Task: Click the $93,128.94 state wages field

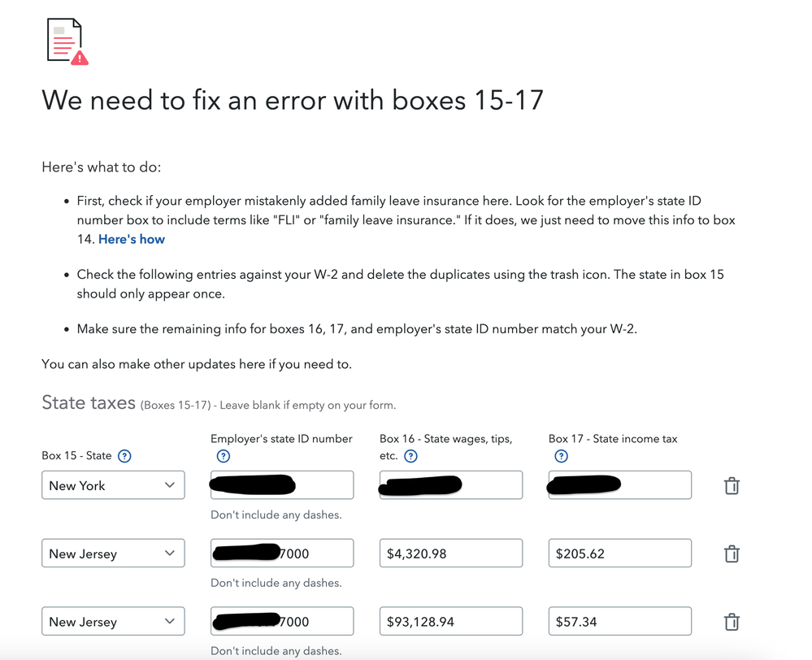Action: coord(451,621)
